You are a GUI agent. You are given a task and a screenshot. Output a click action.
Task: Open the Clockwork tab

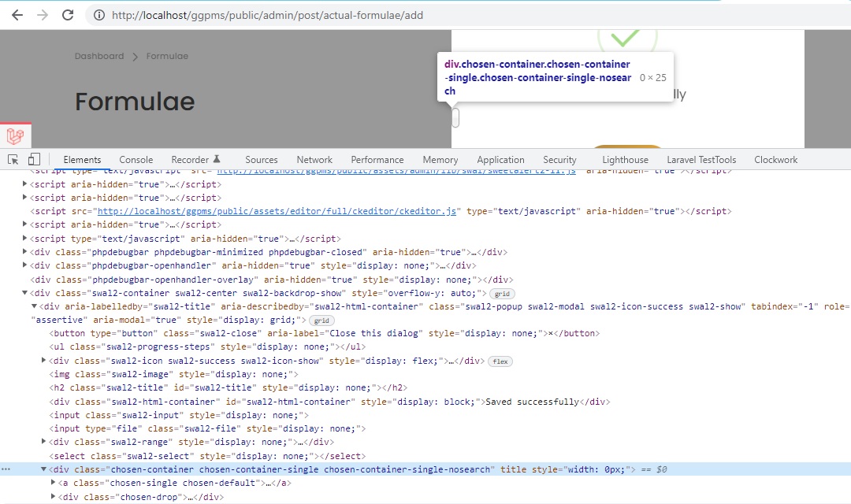[775, 160]
